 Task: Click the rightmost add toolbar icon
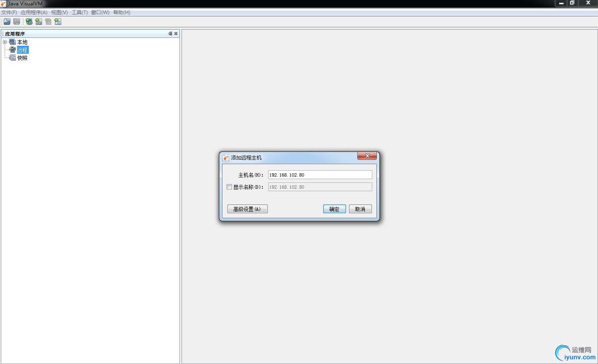pyautogui.click(x=58, y=22)
